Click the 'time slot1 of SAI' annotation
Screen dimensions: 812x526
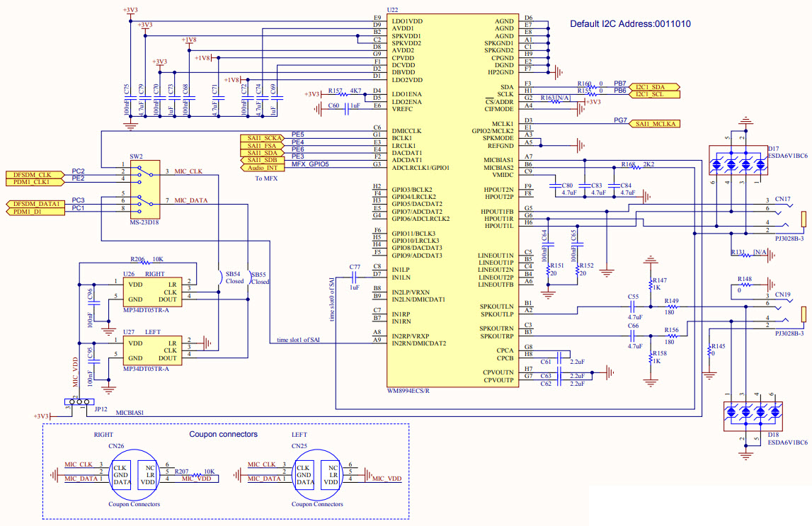pos(299,340)
